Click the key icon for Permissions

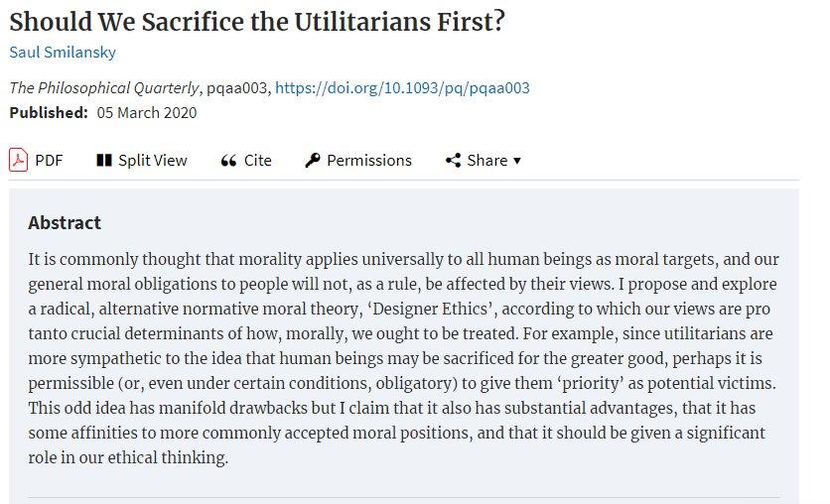click(x=313, y=161)
